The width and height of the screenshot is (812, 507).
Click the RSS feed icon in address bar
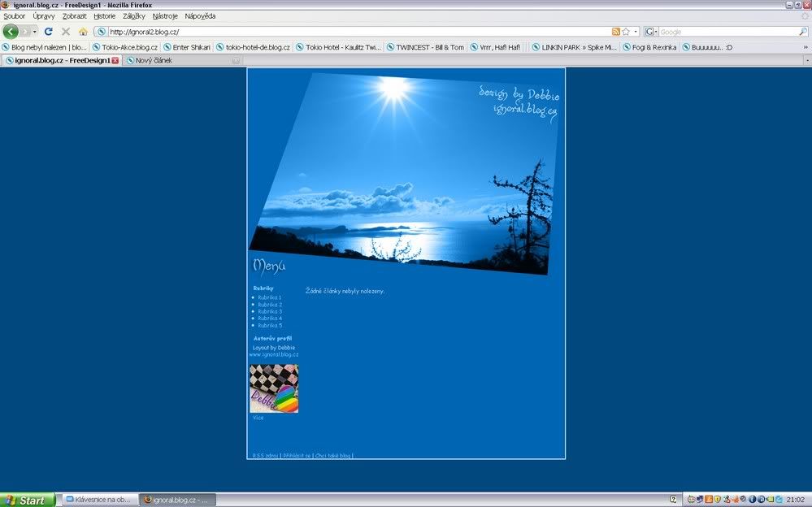[616, 32]
